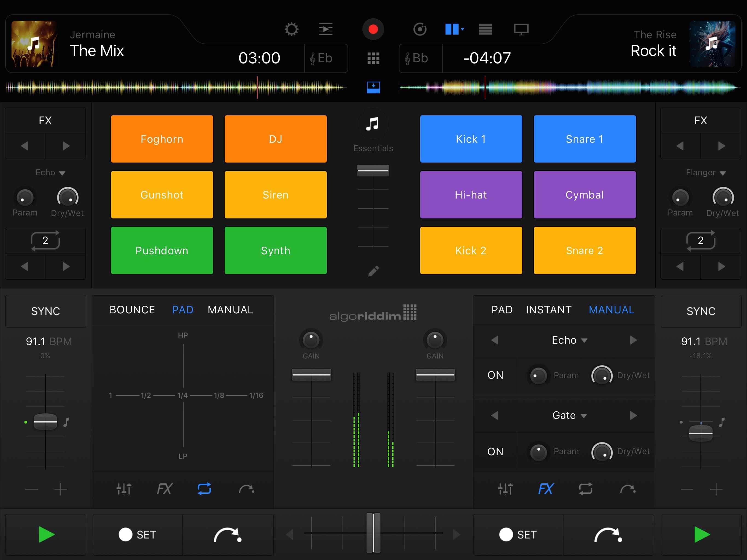The height and width of the screenshot is (560, 747).
Task: Click the pencil edit sampler icon
Action: pyautogui.click(x=373, y=271)
